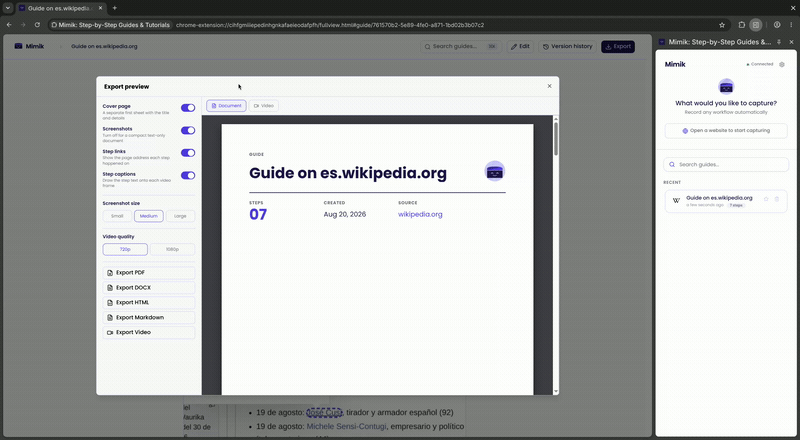The image size is (800, 440).
Task: Click the preview scrollbar thumb
Action: point(556,139)
